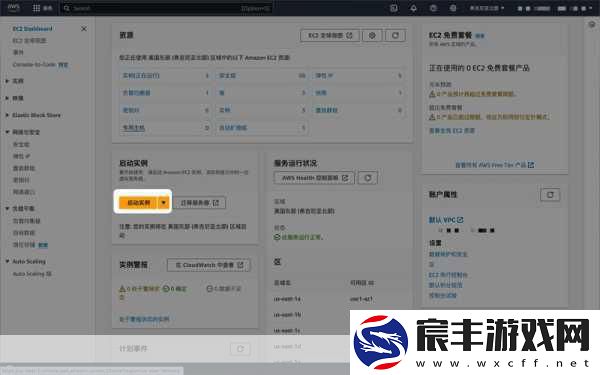
Task: Open EC2 Global View sidebar link
Action: 29,41
